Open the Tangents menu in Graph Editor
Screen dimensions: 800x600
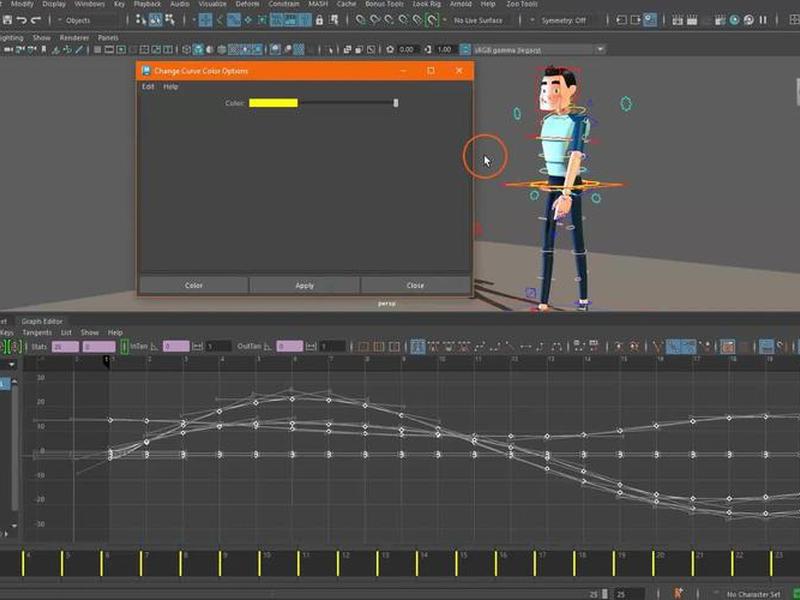coord(37,333)
